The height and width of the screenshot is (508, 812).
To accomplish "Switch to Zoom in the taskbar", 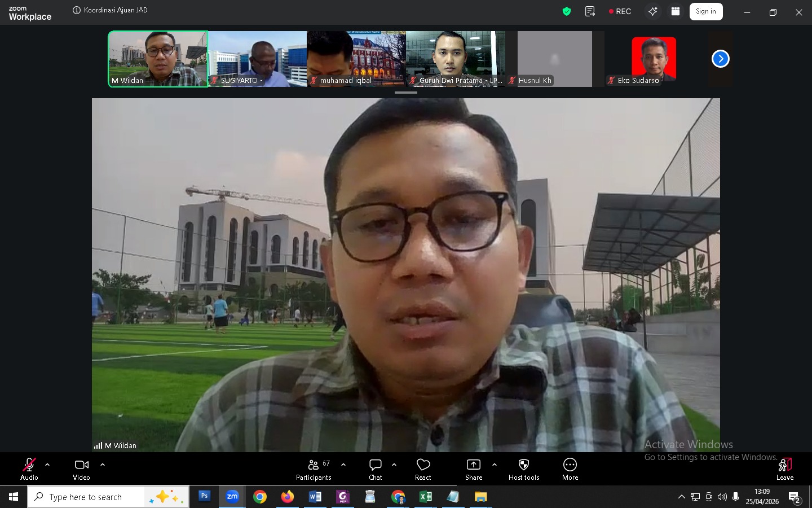I will click(232, 497).
